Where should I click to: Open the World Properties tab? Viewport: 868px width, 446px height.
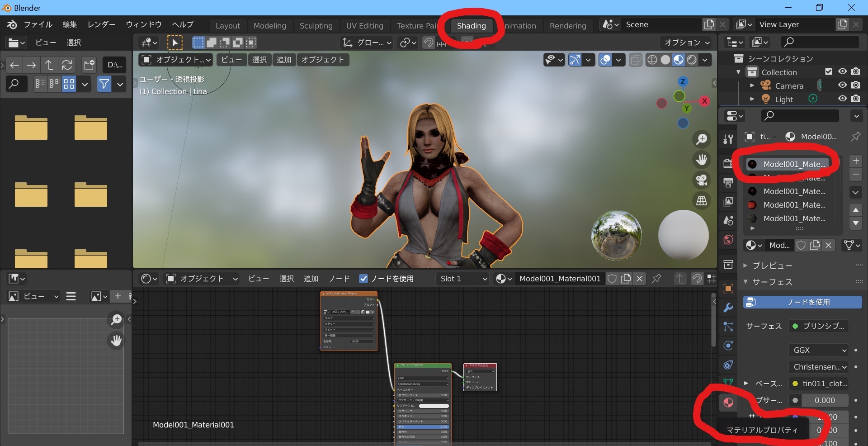click(728, 240)
